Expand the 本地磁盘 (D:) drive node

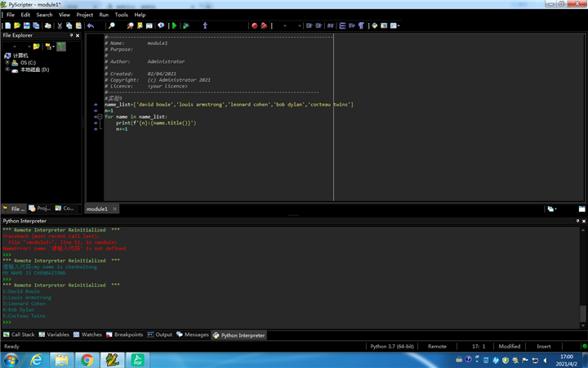point(7,69)
